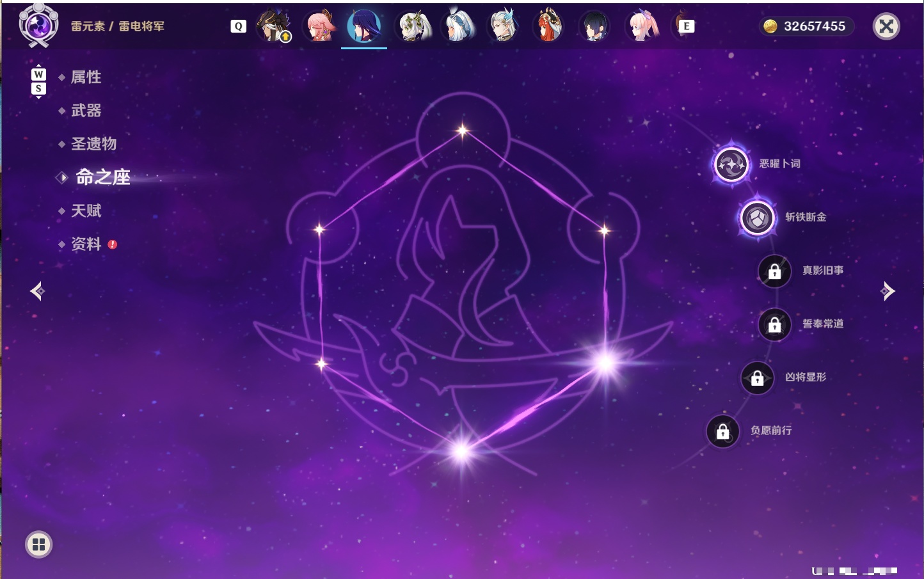Select the highlighted Raiden Shogun portrait
The height and width of the screenshot is (579, 924).
tap(364, 26)
